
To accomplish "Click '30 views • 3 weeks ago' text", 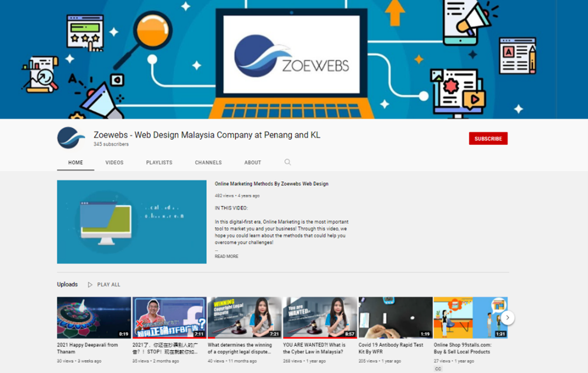I will pyautogui.click(x=79, y=361).
